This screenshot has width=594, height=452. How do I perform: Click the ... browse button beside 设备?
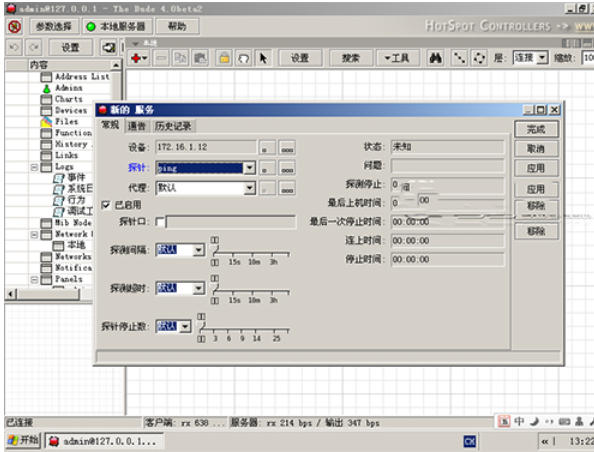(x=287, y=147)
